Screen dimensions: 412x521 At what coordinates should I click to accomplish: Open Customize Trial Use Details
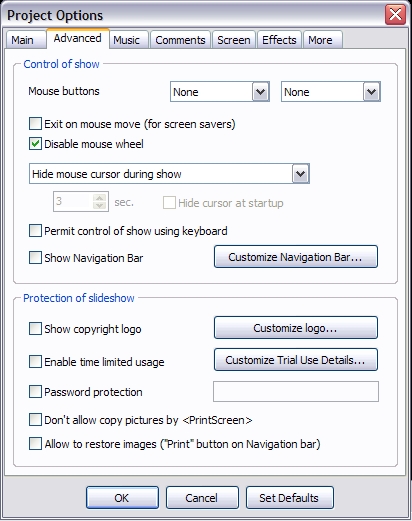click(x=296, y=360)
